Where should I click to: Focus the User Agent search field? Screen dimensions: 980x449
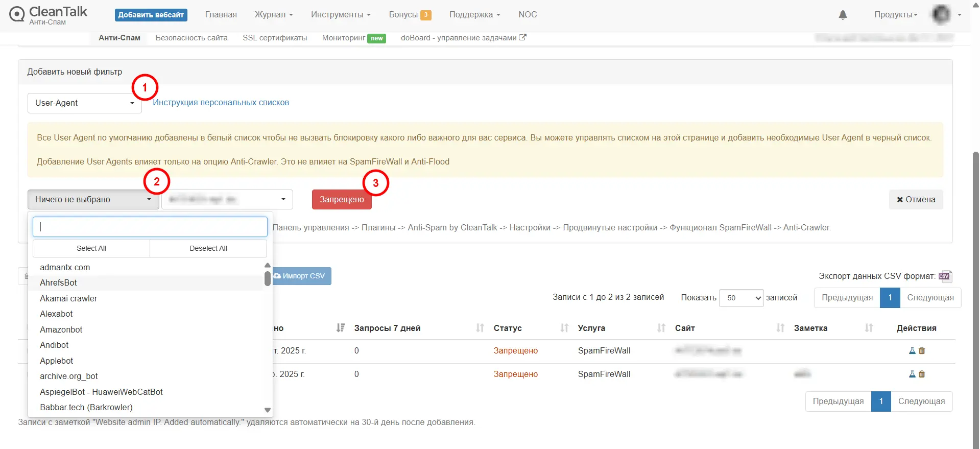pos(150,227)
